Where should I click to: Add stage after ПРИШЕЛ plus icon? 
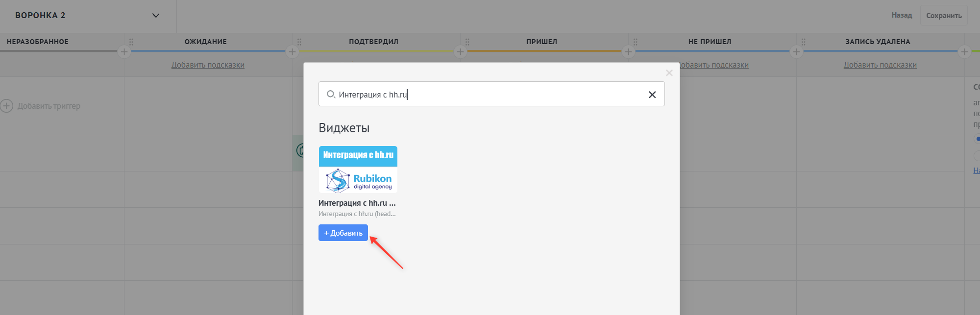pos(628,51)
